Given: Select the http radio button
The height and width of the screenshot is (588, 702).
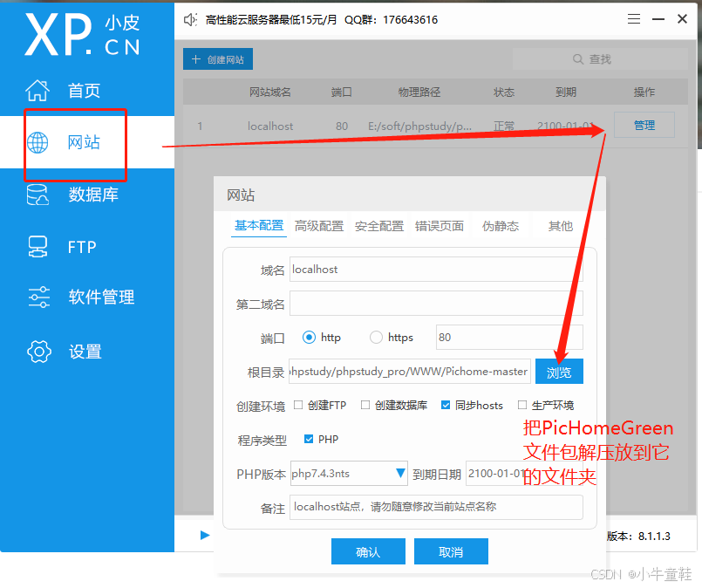Looking at the screenshot, I should click(309, 338).
